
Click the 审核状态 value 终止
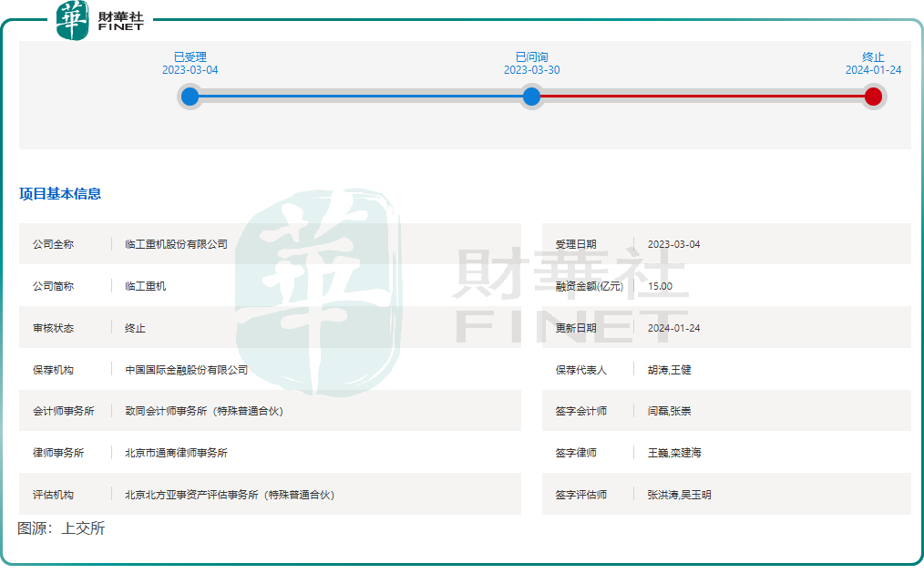pyautogui.click(x=135, y=328)
